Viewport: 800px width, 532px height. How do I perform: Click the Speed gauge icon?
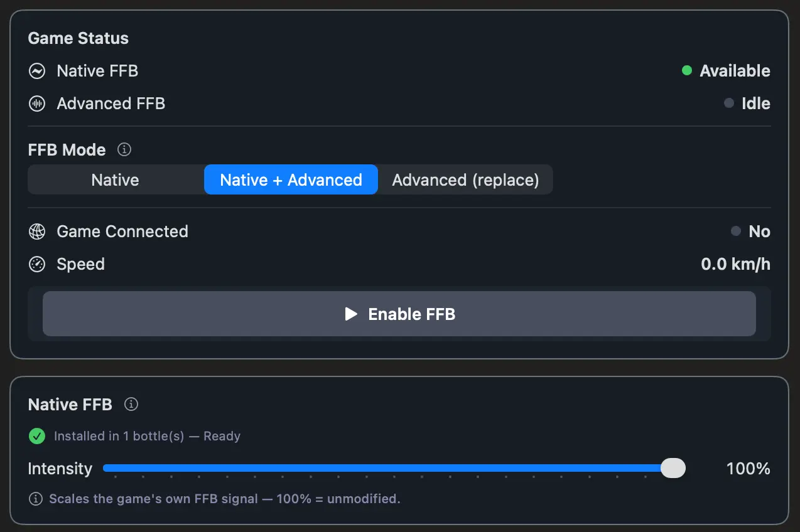coord(36,264)
